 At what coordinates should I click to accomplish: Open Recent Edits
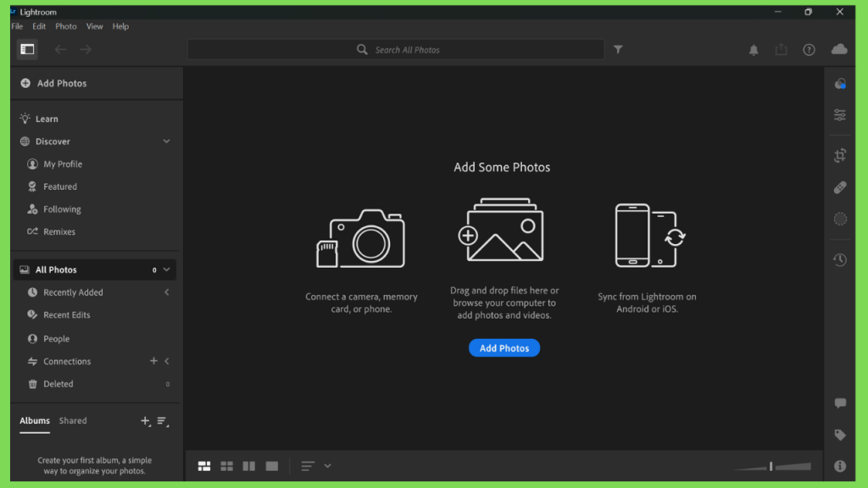pos(66,315)
